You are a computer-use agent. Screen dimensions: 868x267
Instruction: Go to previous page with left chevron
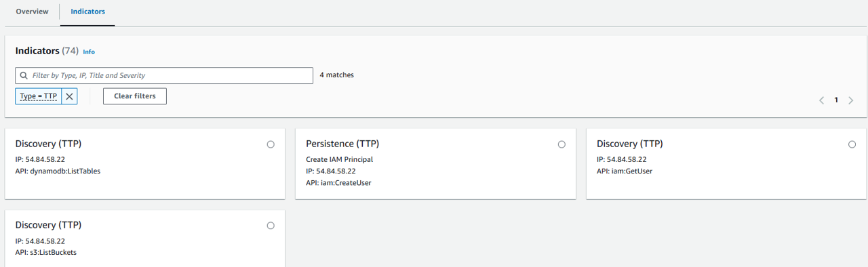point(821,100)
